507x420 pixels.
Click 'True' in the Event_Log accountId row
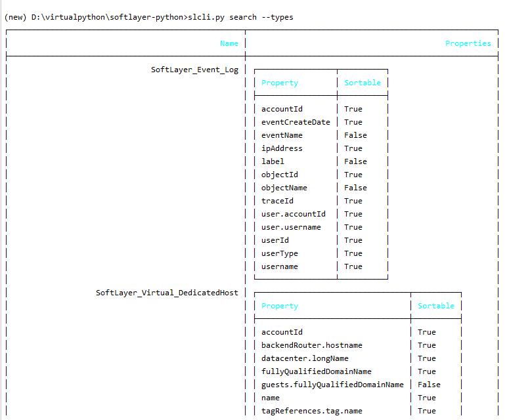(353, 109)
